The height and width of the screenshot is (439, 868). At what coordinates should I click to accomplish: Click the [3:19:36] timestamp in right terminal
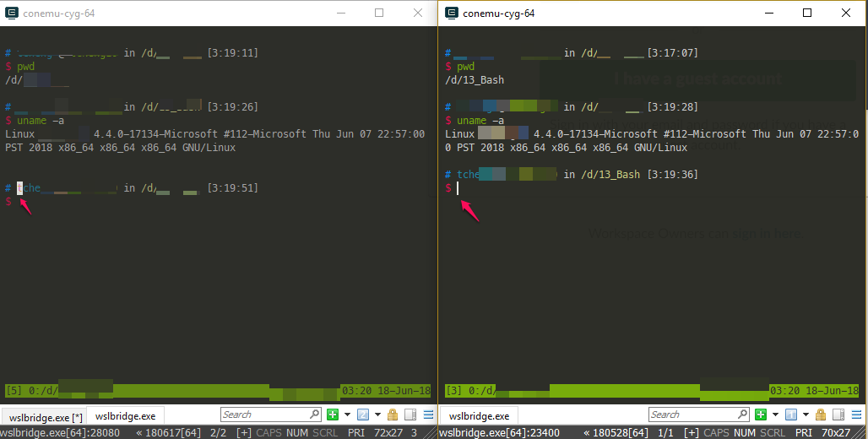[673, 175]
